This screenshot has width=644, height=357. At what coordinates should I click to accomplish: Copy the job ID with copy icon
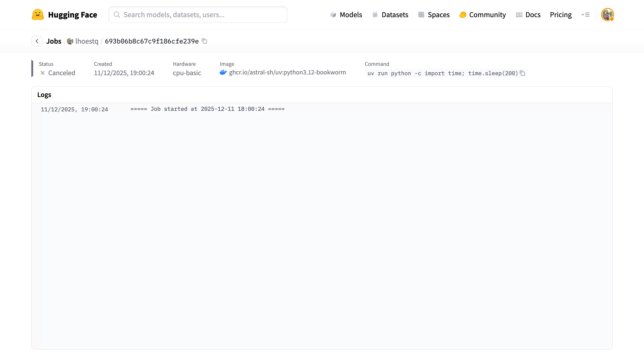(204, 41)
